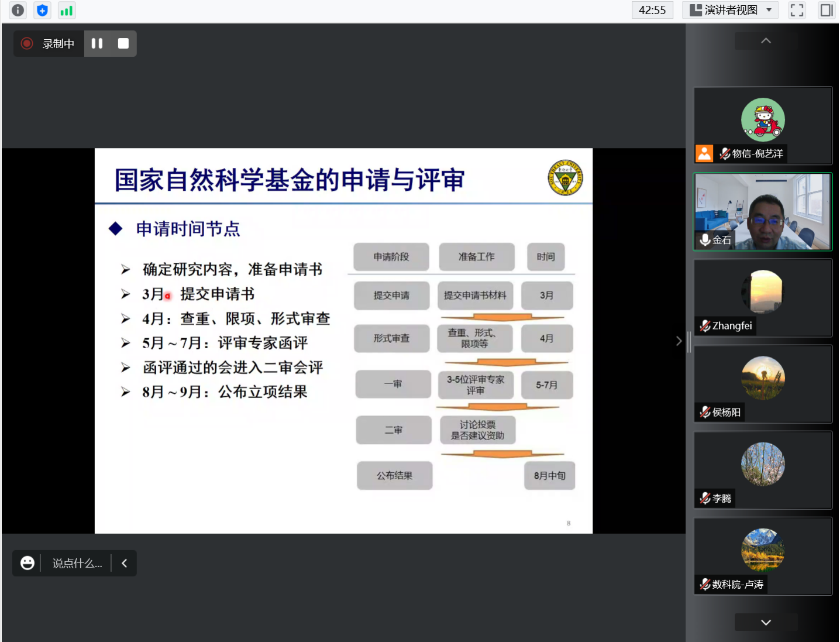This screenshot has width=840, height=642.
Task: Enter full screen mode
Action: [x=797, y=10]
